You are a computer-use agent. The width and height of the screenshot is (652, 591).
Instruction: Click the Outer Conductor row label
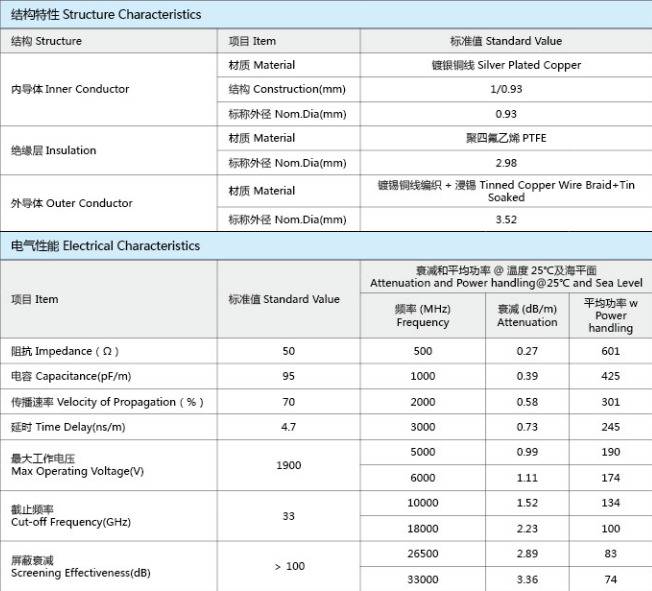(71, 203)
